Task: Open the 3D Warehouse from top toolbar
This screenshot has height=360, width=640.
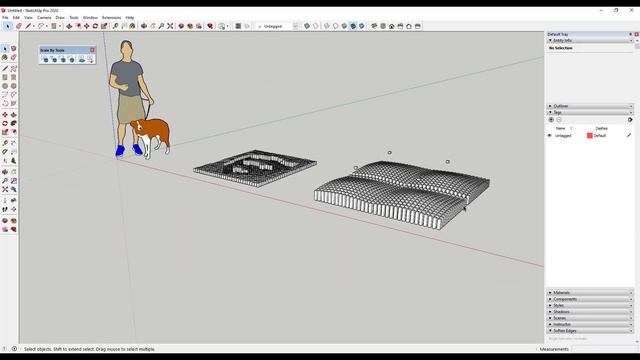Action: [181, 26]
